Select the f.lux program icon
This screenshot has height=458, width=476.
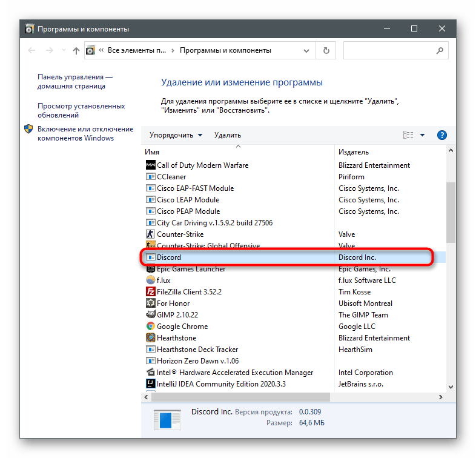click(151, 280)
